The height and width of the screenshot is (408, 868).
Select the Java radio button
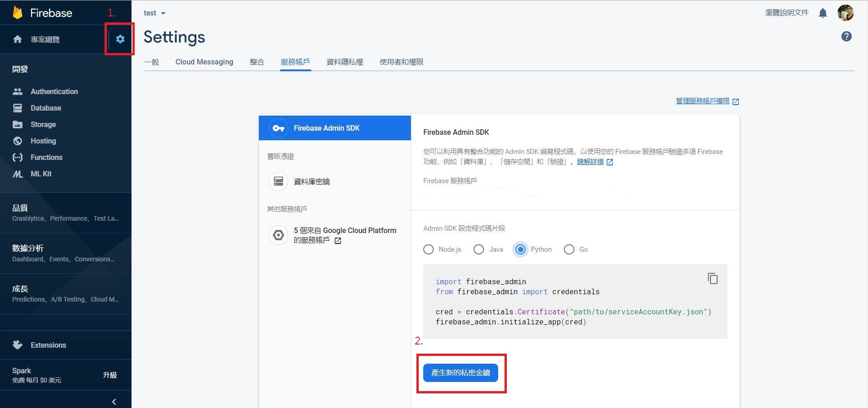point(479,249)
